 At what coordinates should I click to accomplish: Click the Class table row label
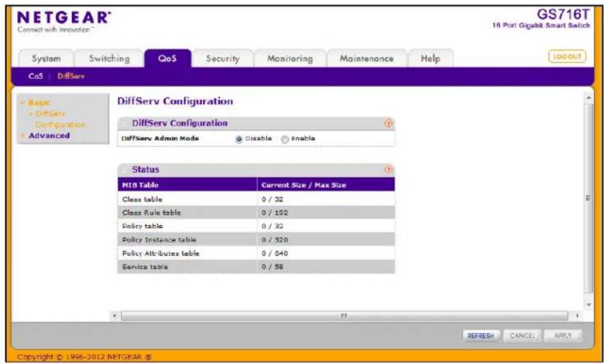[142, 199]
